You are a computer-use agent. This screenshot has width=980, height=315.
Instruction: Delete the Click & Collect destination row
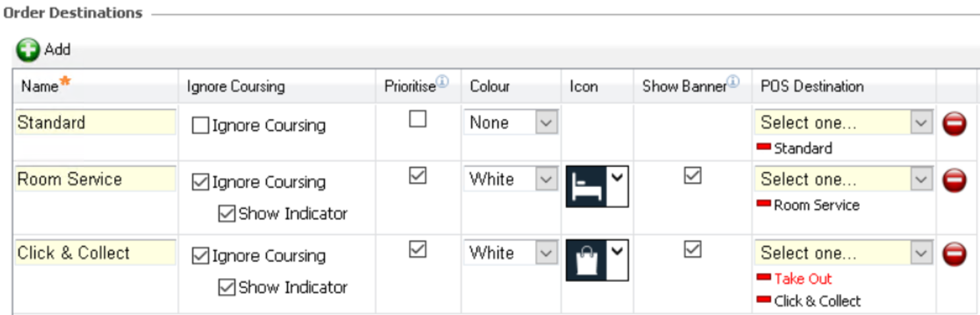coord(954,254)
